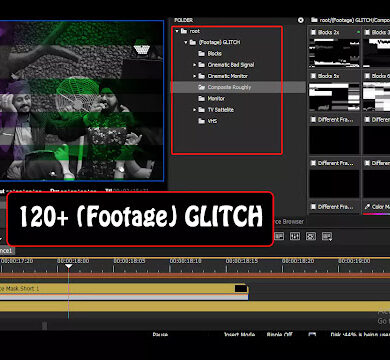Open the Blocks folder in tree
The height and width of the screenshot is (360, 390).
pyautogui.click(x=214, y=53)
